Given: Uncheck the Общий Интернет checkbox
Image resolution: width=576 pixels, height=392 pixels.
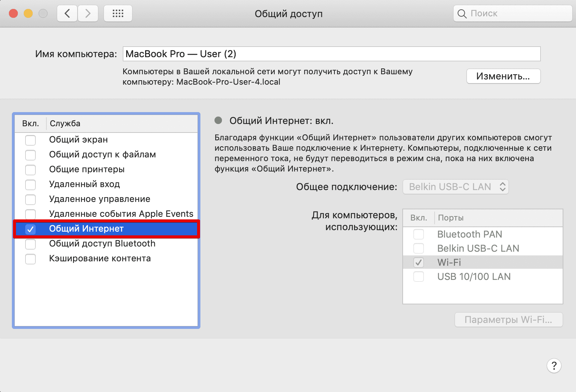Looking at the screenshot, I should (x=30, y=229).
